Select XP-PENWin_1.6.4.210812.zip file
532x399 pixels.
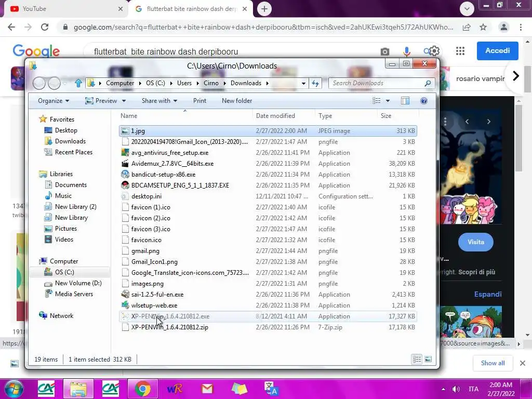pyautogui.click(x=269, y=327)
